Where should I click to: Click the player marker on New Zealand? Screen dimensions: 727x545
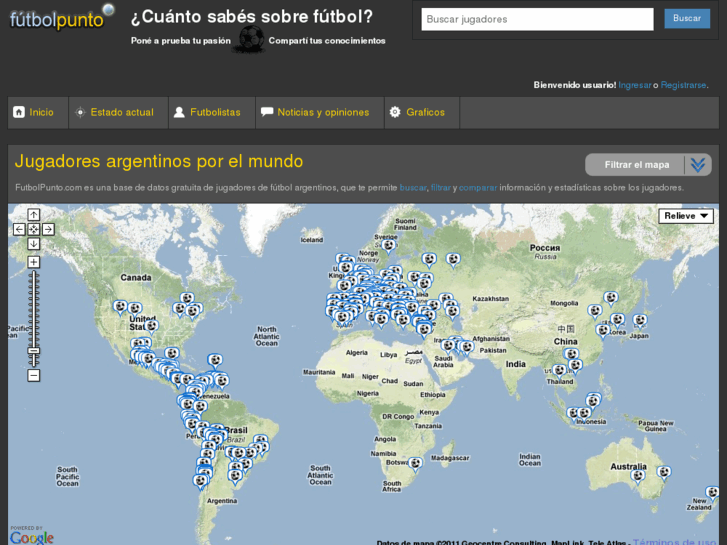point(713,493)
